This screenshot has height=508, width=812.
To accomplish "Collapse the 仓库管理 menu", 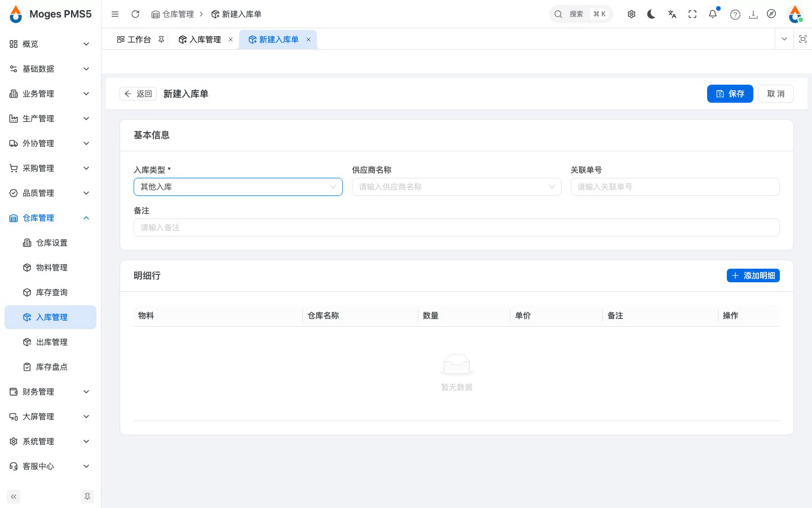I will click(x=50, y=218).
